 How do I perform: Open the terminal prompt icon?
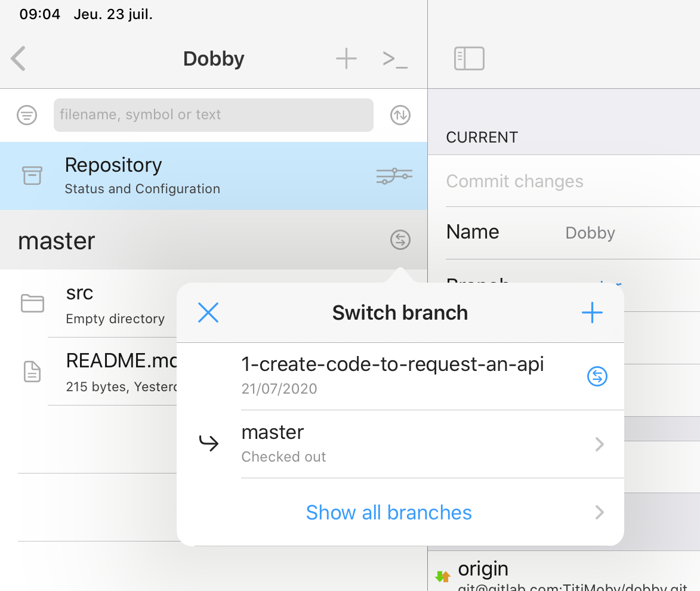click(395, 59)
